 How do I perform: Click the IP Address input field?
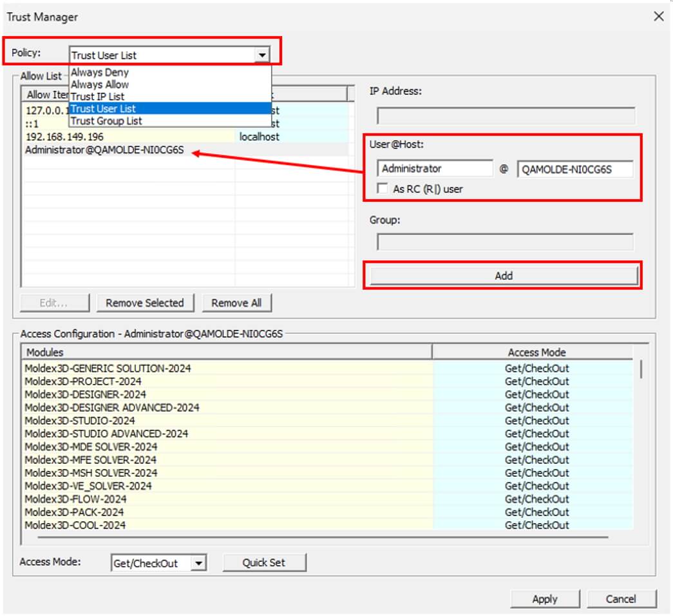coord(506,116)
